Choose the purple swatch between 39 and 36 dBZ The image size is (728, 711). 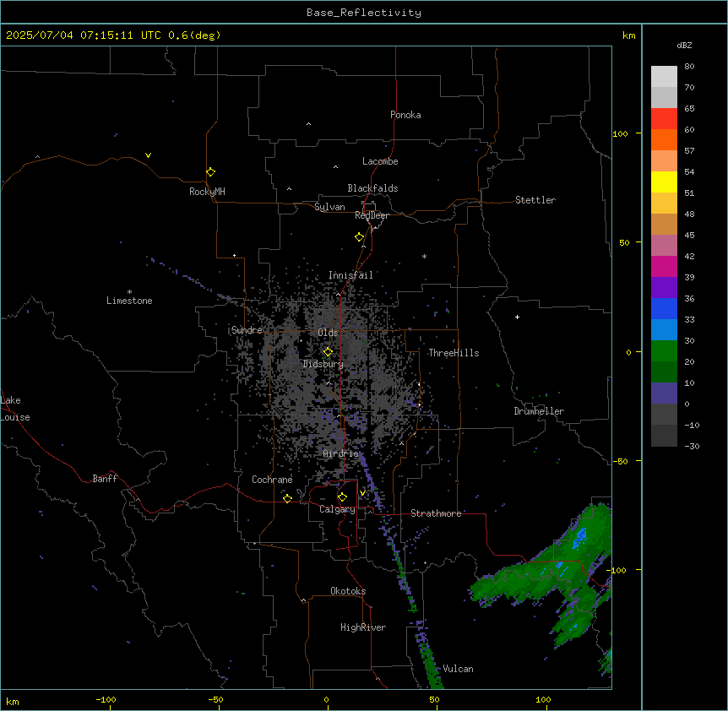point(664,287)
